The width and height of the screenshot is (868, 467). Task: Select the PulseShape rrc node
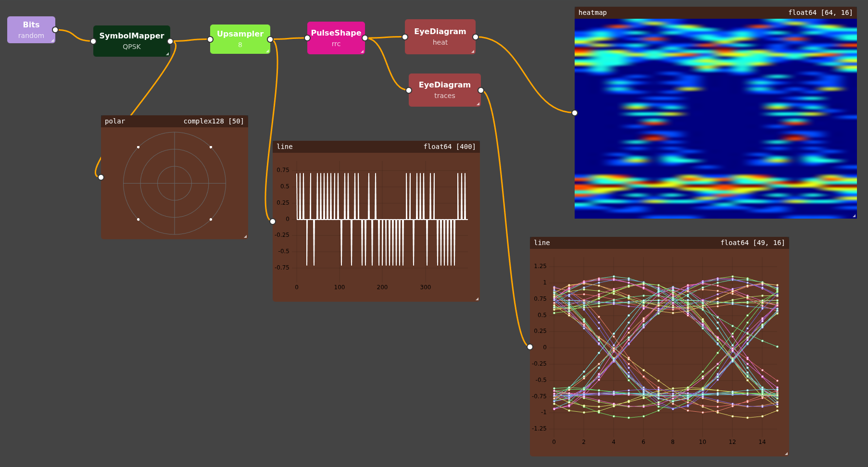pos(336,38)
